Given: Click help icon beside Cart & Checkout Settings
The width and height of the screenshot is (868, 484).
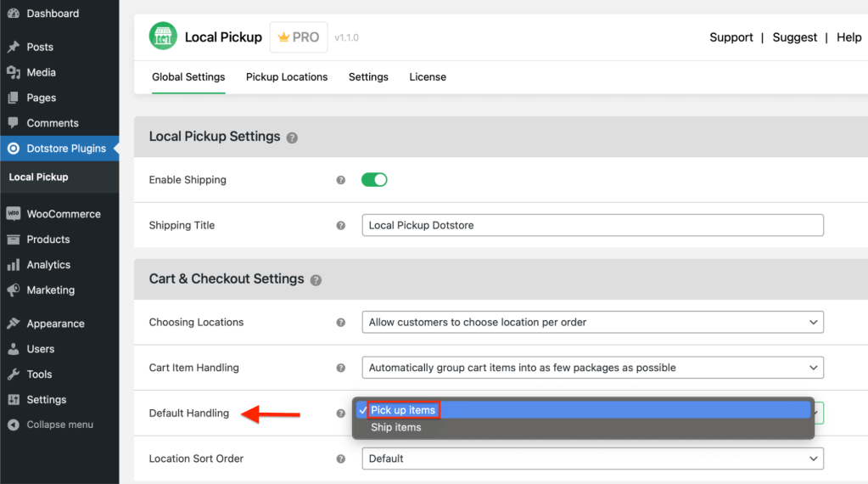Looking at the screenshot, I should (x=316, y=280).
